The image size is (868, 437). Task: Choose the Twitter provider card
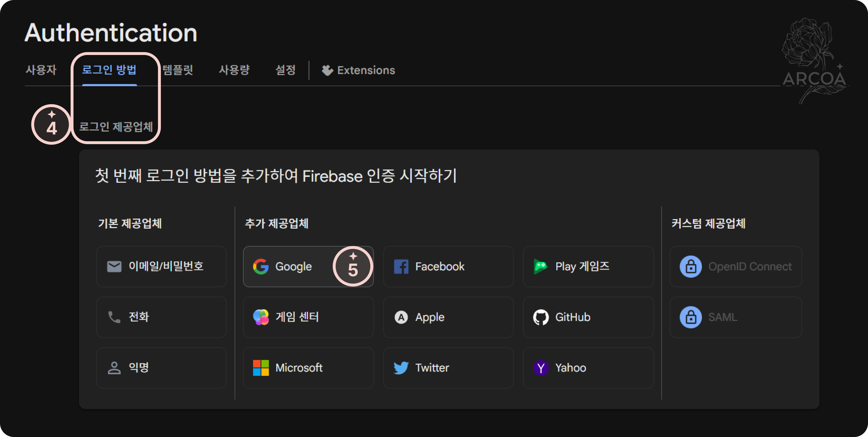click(448, 368)
